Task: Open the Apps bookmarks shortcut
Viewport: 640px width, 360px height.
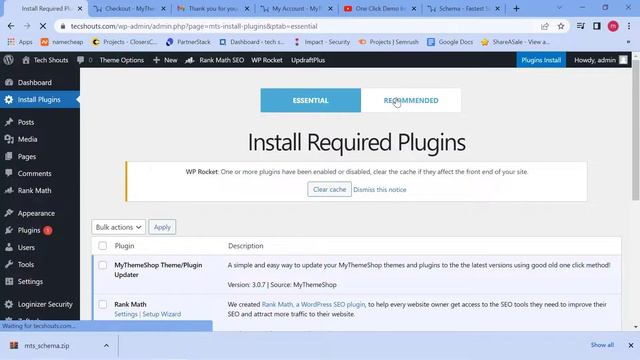Action: coord(20,42)
